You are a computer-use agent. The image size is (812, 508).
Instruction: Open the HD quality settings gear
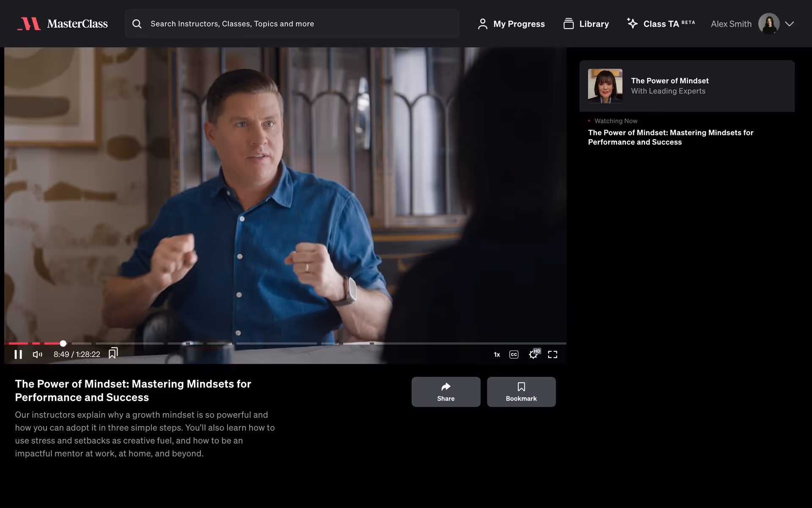(534, 354)
